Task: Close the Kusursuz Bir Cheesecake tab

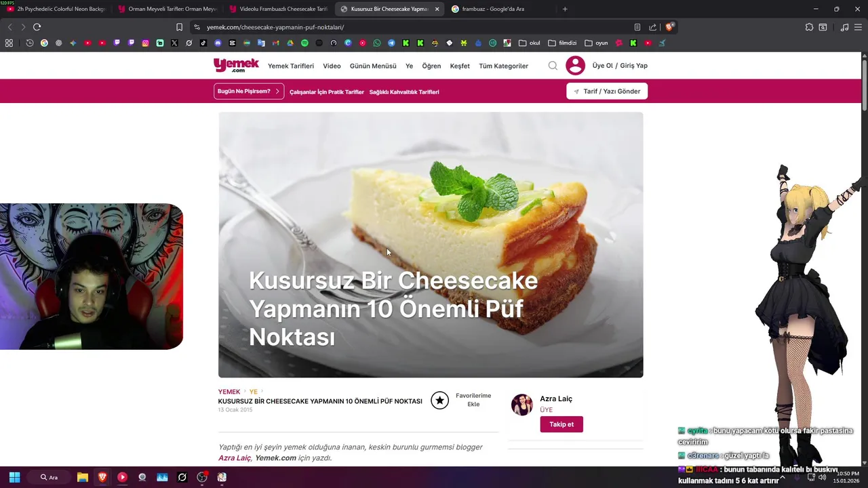Action: pos(437,9)
